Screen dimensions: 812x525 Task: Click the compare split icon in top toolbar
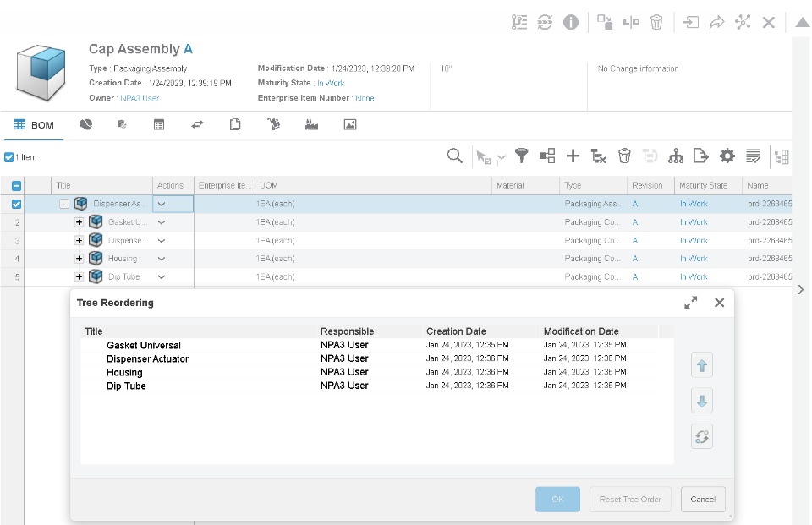[631, 22]
